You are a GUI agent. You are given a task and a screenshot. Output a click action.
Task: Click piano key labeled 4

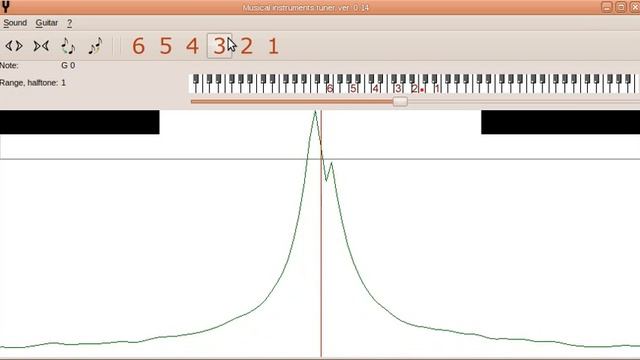[375, 88]
